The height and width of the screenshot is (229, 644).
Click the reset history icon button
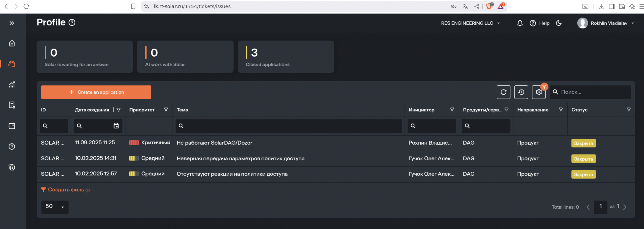pos(521,92)
